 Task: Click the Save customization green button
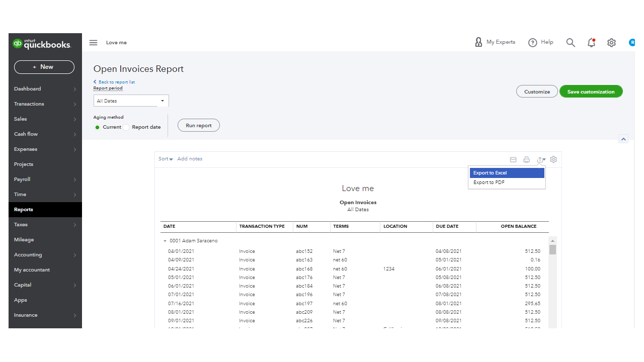click(591, 91)
